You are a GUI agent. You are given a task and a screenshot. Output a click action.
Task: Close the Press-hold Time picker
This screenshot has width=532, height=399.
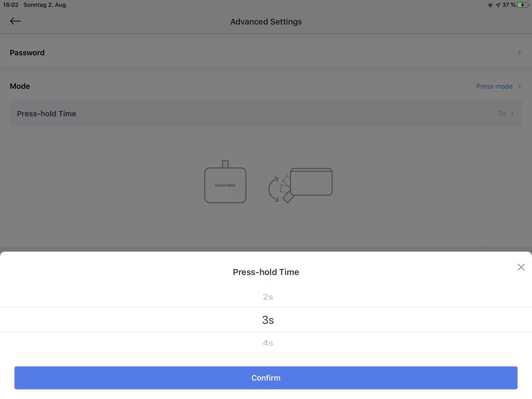click(521, 267)
